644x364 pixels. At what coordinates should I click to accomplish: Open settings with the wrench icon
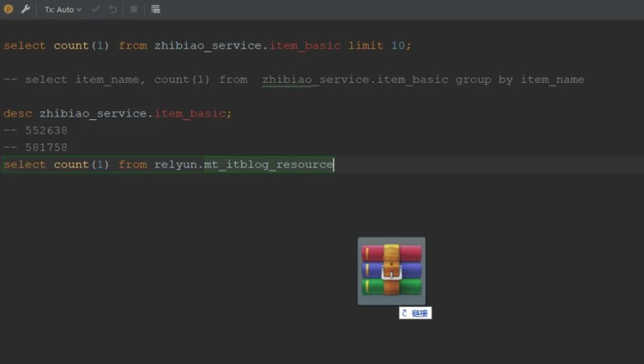pyautogui.click(x=26, y=10)
